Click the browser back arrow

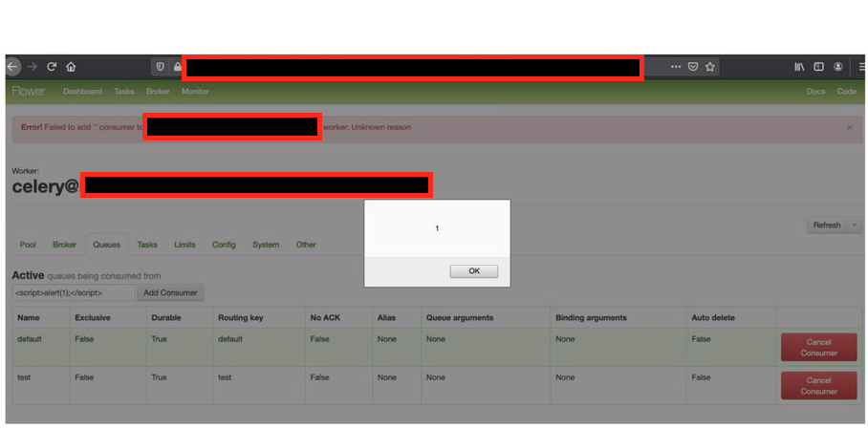(12, 67)
